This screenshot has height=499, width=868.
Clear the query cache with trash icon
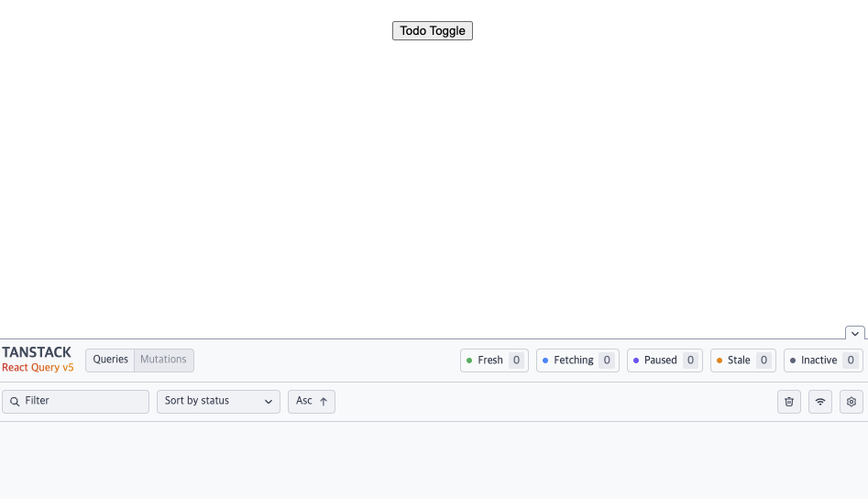789,402
